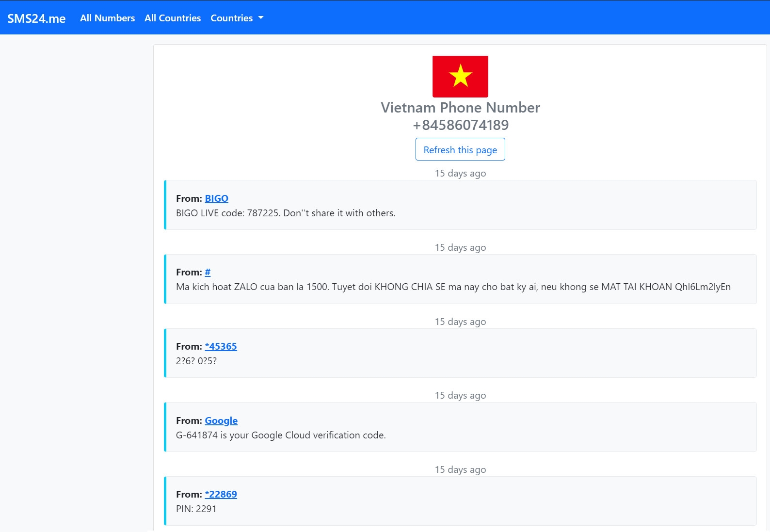This screenshot has width=770, height=532.
Task: Click the '15 days ago' timestamp above Google message
Action: (x=460, y=395)
